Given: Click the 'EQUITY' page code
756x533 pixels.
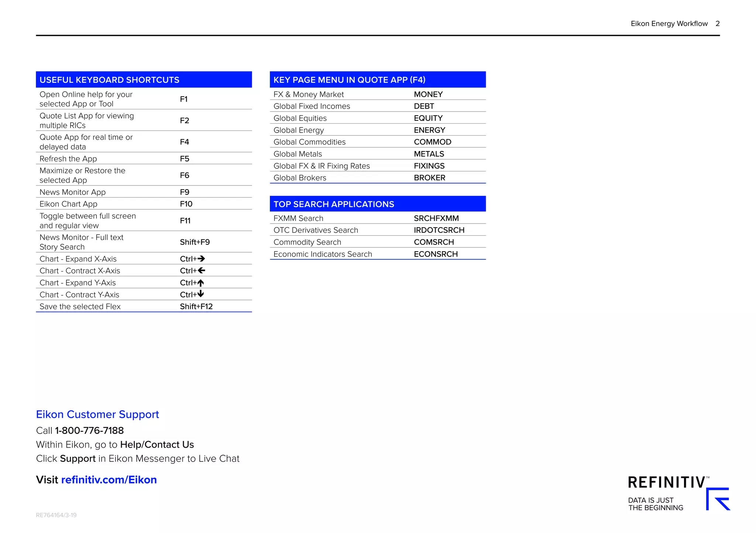Looking at the screenshot, I should coord(428,118).
